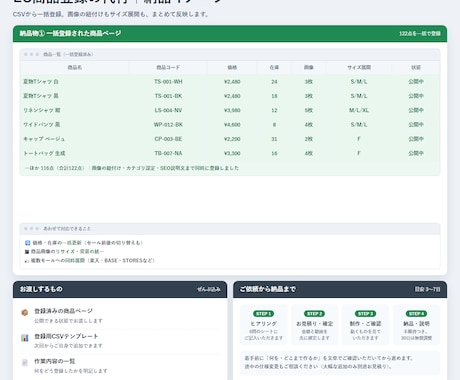Select product code TS-001-BK
460x380 pixels.
pos(168,96)
